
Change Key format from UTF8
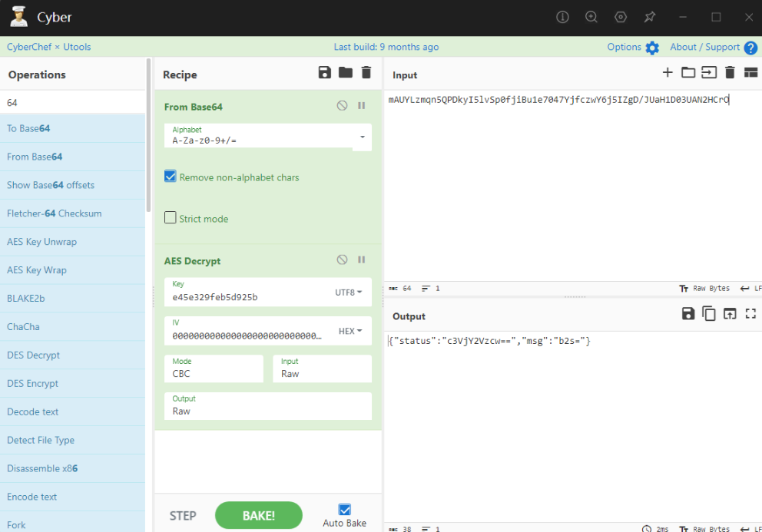pos(349,292)
